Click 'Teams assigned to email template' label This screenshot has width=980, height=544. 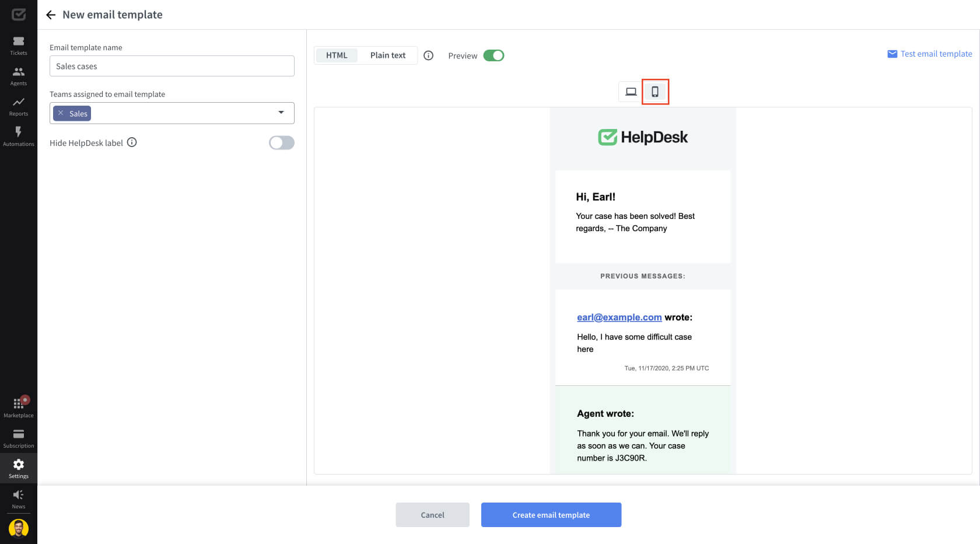click(107, 94)
